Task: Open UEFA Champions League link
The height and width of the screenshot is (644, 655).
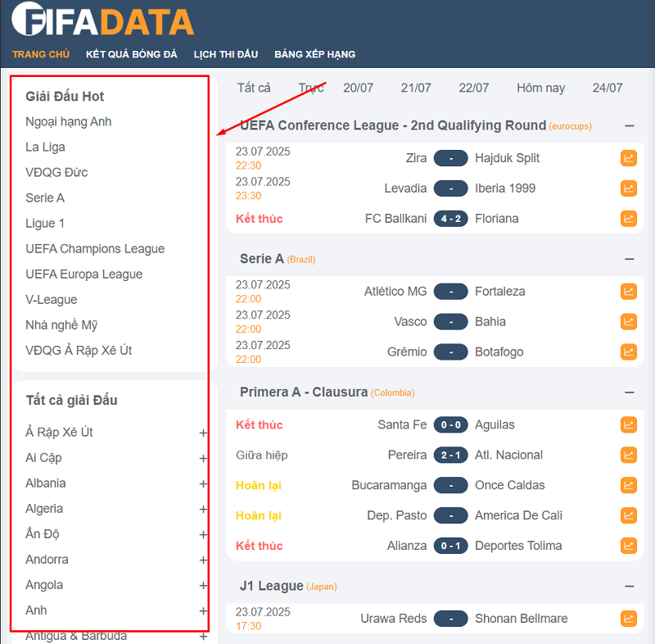Action: click(95, 248)
